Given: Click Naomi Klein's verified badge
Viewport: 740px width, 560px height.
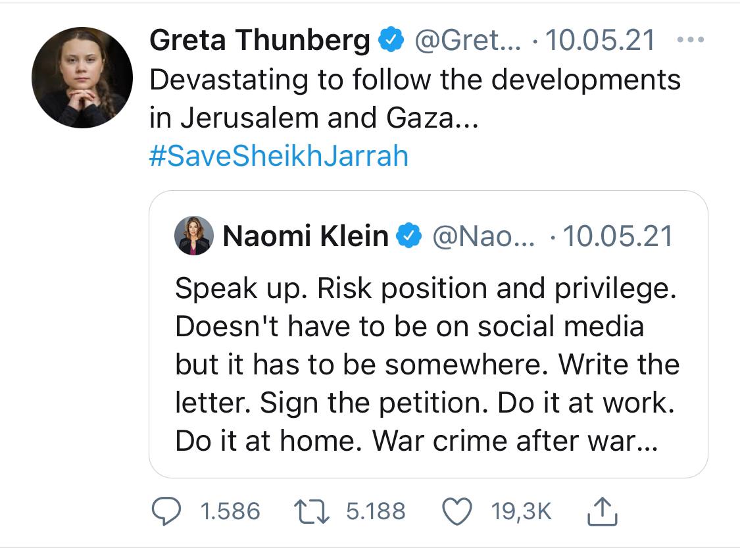Looking at the screenshot, I should [408, 236].
